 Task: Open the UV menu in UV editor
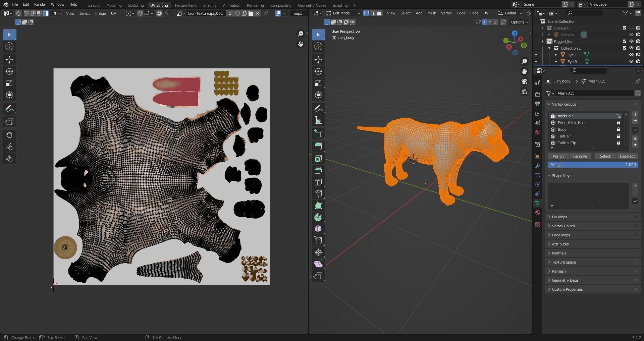coord(113,13)
